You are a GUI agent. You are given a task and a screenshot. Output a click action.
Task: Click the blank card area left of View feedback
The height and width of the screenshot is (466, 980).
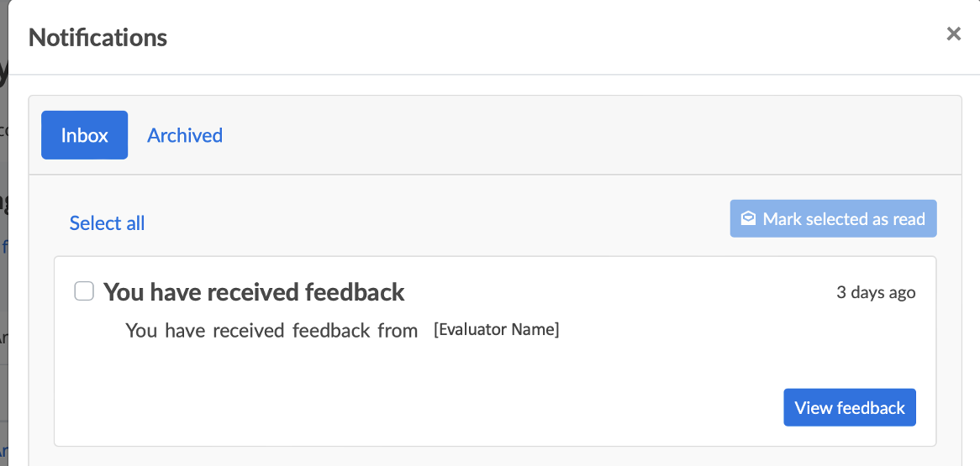pos(420,408)
